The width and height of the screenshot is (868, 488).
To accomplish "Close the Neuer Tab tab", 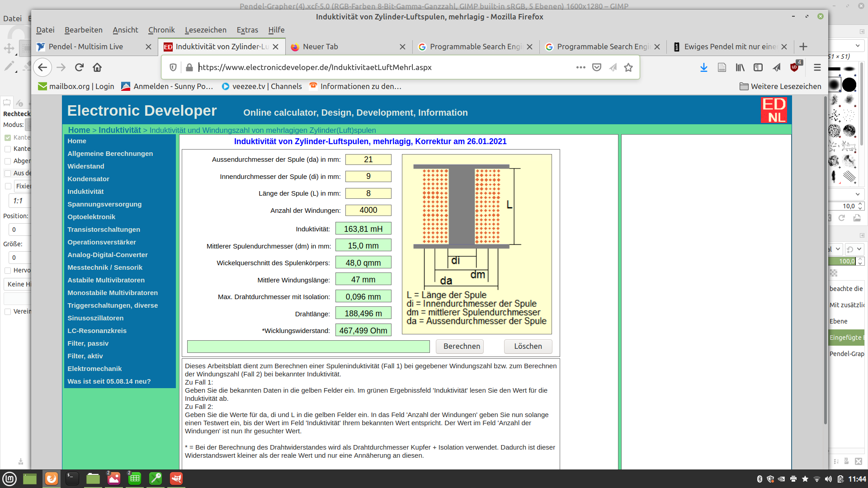I will click(x=402, y=47).
